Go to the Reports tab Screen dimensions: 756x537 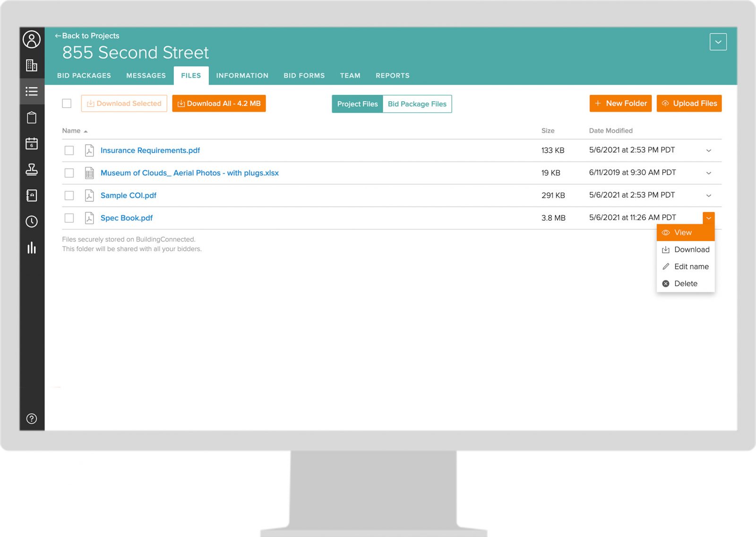pyautogui.click(x=393, y=76)
